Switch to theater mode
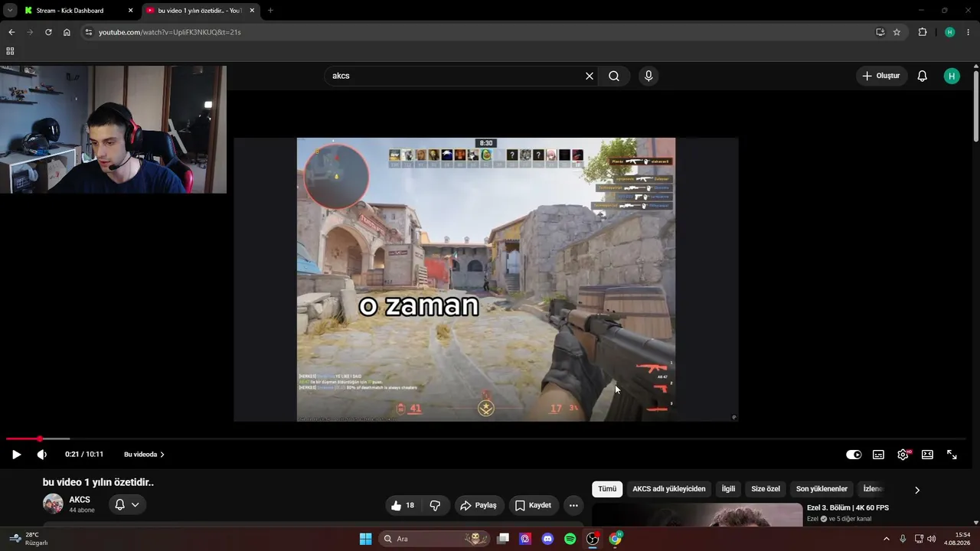Screen dimensions: 980x551 (927, 455)
